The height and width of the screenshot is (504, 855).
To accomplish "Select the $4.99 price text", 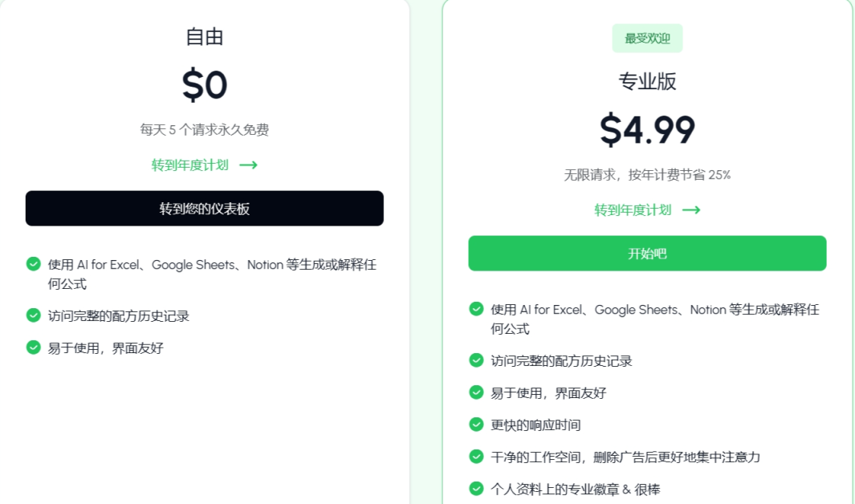I will tap(647, 130).
